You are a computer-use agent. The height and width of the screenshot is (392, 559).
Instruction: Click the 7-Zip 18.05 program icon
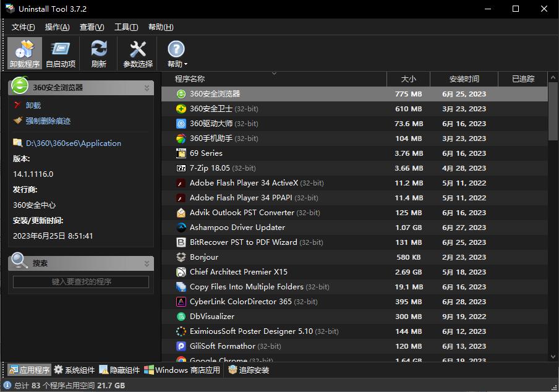click(181, 168)
